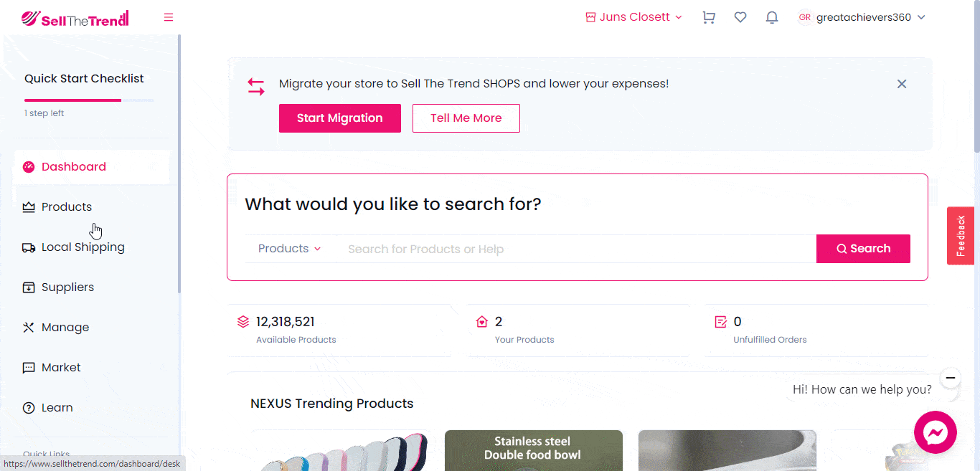Open the wishlist heart icon

pos(740,17)
